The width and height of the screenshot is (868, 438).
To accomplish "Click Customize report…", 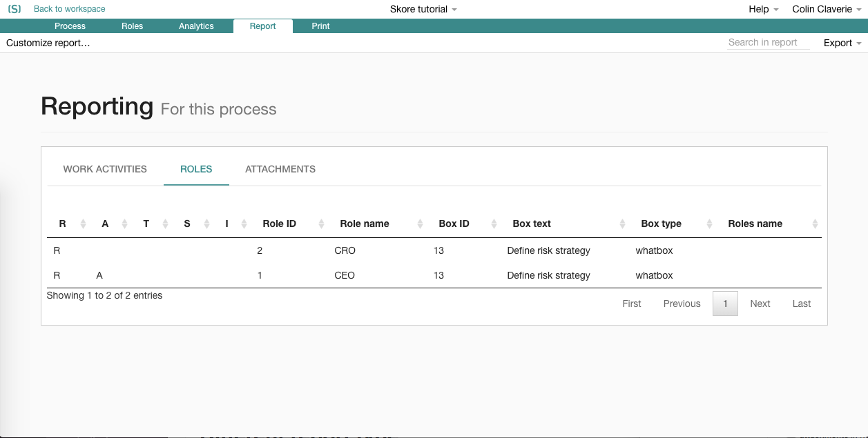I will pos(48,43).
